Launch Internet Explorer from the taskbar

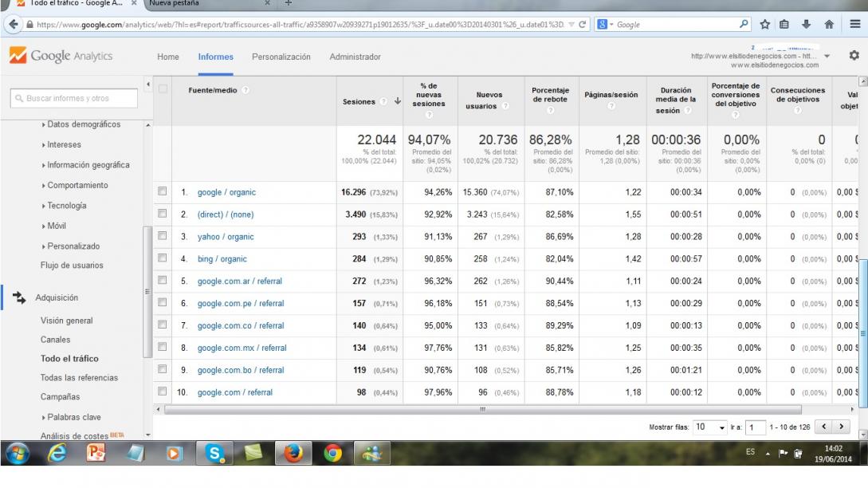pyautogui.click(x=57, y=454)
